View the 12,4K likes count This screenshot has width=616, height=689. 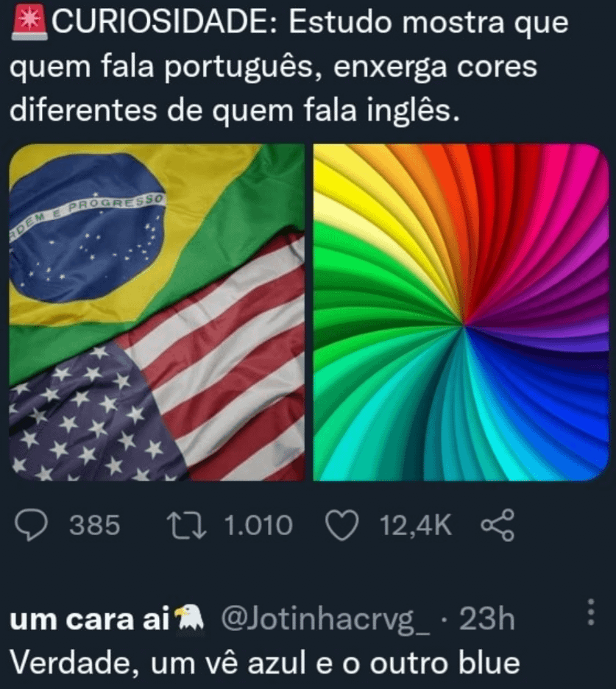click(415, 525)
